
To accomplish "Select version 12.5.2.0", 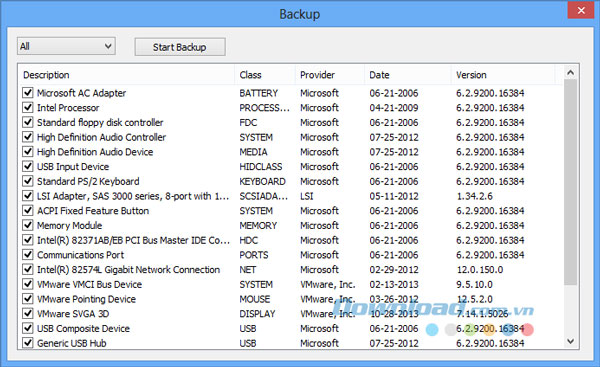I will coord(475,299).
